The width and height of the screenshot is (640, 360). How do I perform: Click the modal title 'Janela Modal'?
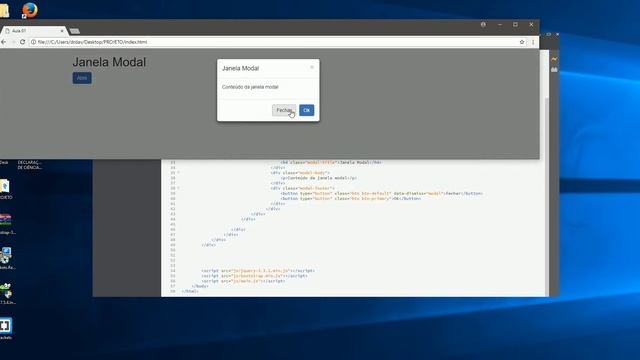coord(240,68)
